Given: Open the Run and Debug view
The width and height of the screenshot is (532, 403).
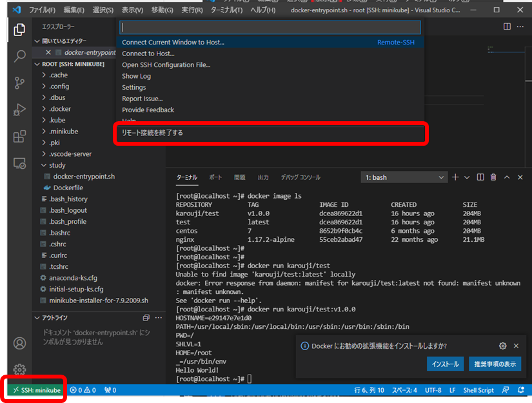Looking at the screenshot, I should click(19, 110).
